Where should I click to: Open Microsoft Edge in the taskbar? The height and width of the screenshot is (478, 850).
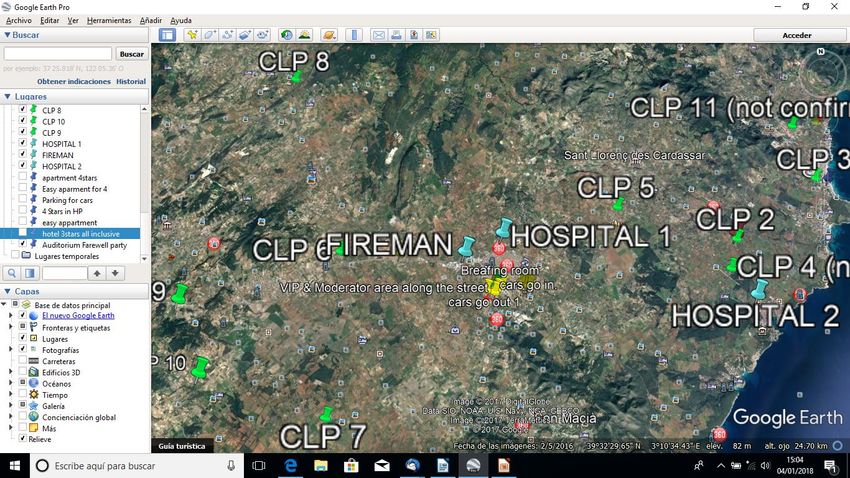(x=291, y=466)
